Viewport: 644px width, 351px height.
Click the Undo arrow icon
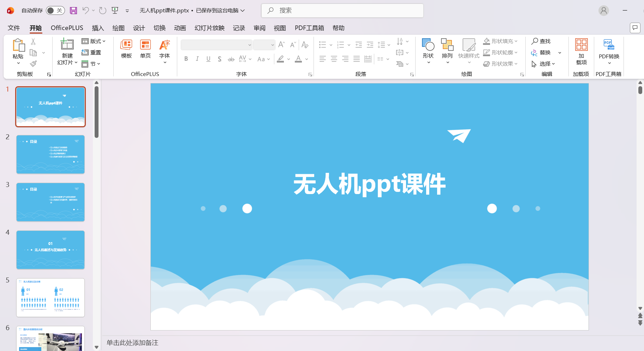coord(85,11)
